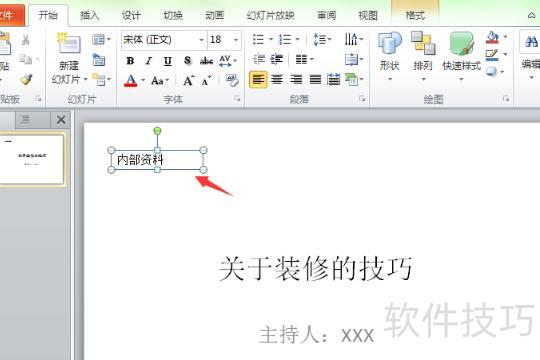
Task: Click the Shape Effects icon
Action: [491, 72]
